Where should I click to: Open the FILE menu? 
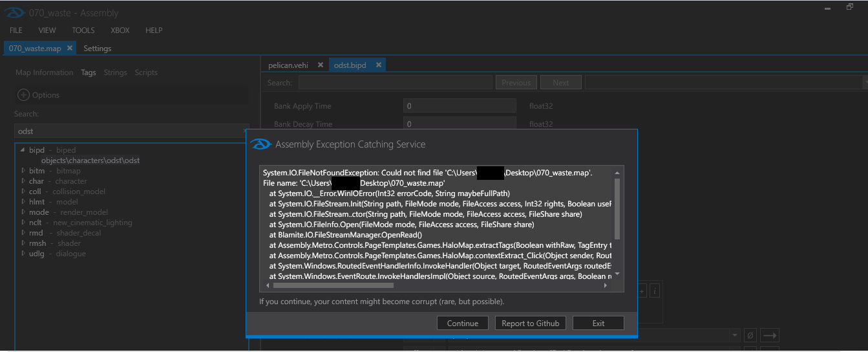pyautogui.click(x=16, y=30)
